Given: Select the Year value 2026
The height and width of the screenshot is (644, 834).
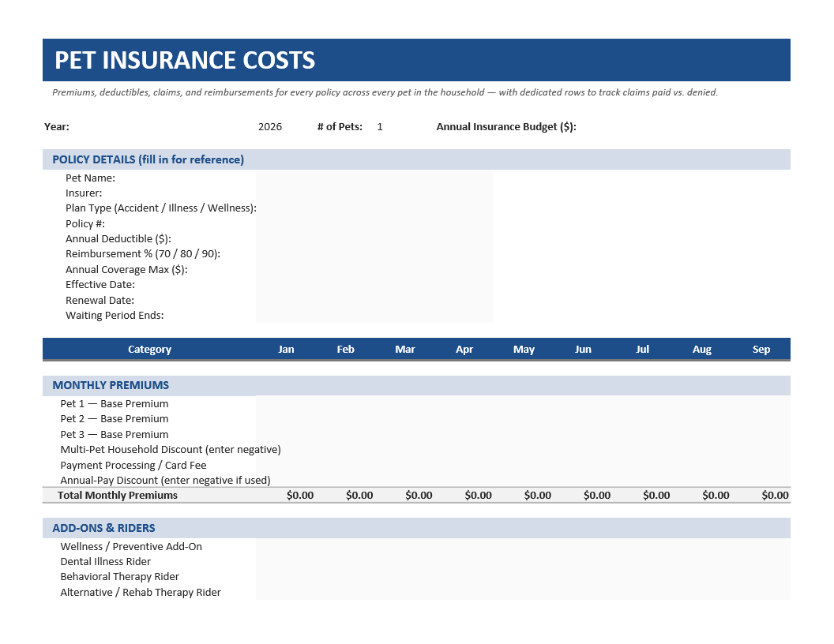Looking at the screenshot, I should pos(269,126).
